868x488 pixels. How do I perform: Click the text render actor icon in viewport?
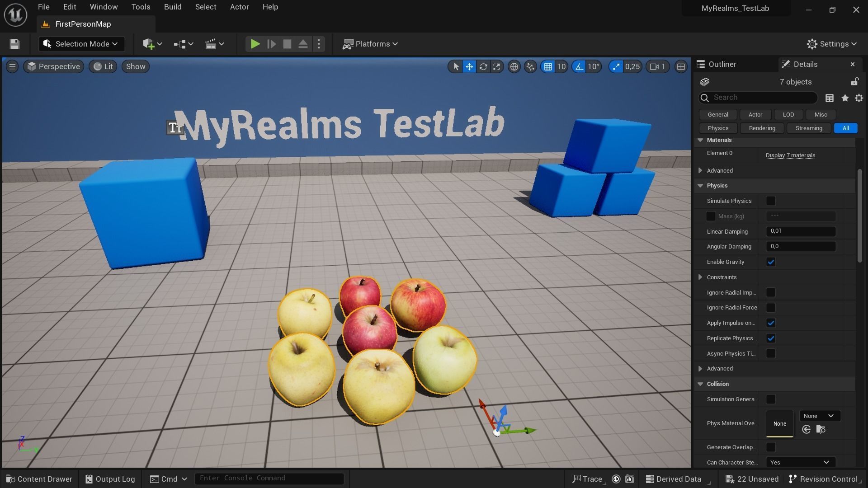pyautogui.click(x=175, y=128)
